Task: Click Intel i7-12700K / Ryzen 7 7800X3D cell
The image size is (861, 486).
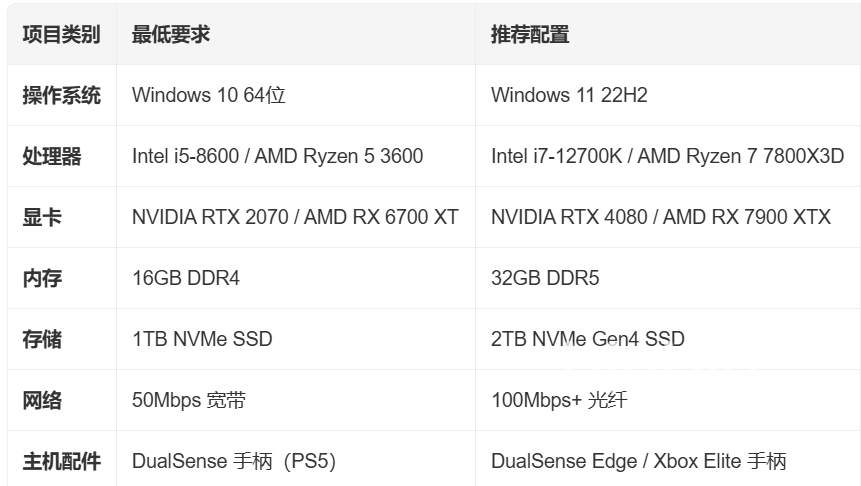Action: (668, 157)
